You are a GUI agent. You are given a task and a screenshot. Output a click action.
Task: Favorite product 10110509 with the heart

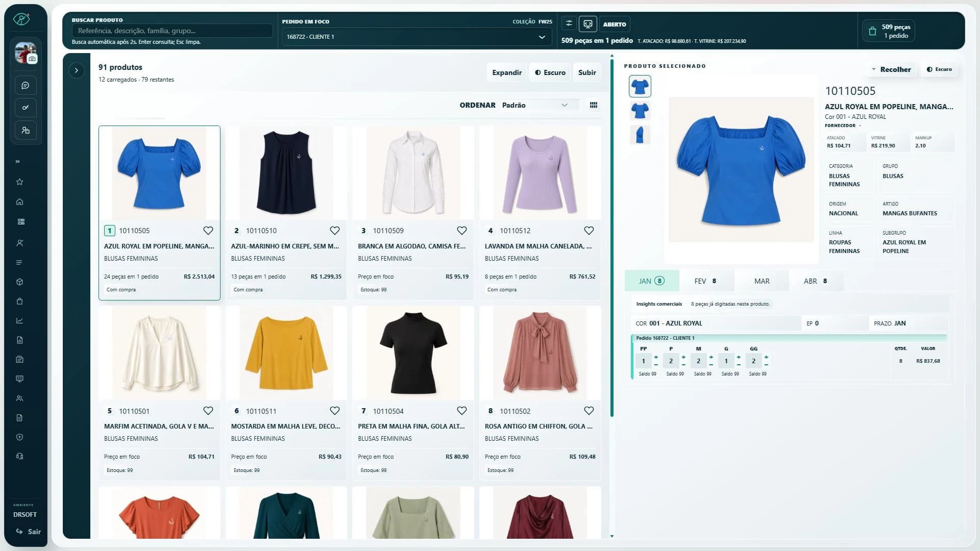coord(462,231)
